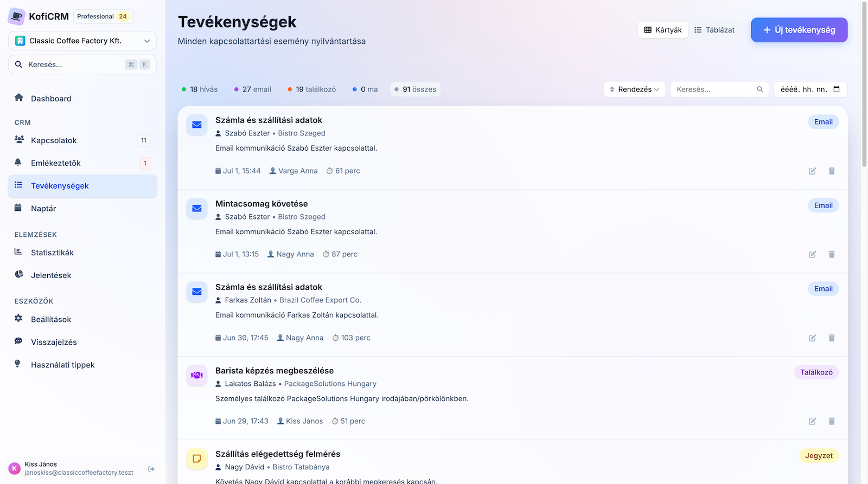Viewport: 868px width, 484px height.
Task: Click the Beállítások gear icon
Action: (18, 319)
